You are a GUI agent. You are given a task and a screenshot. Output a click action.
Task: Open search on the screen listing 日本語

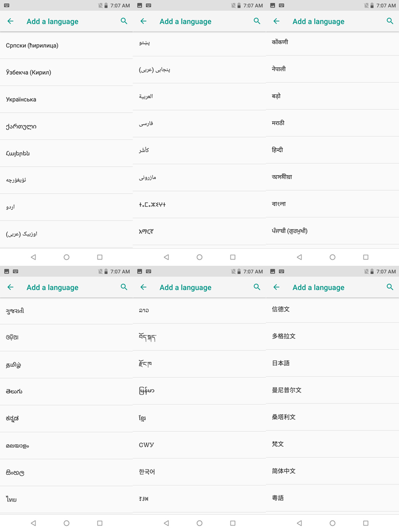click(390, 287)
